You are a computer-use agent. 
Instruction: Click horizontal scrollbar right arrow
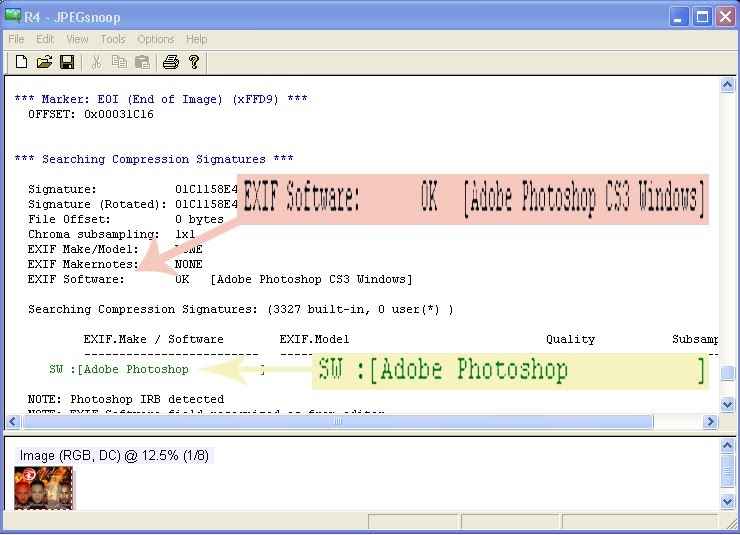pos(710,421)
